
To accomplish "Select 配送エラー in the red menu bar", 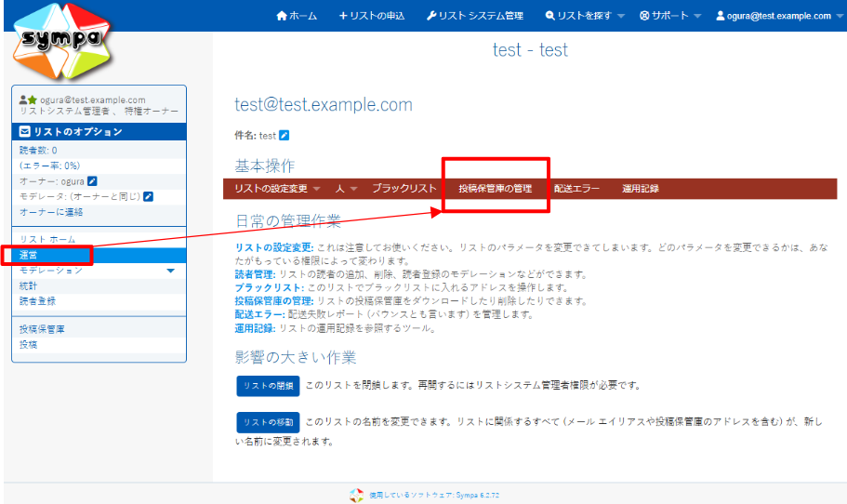I will [576, 189].
